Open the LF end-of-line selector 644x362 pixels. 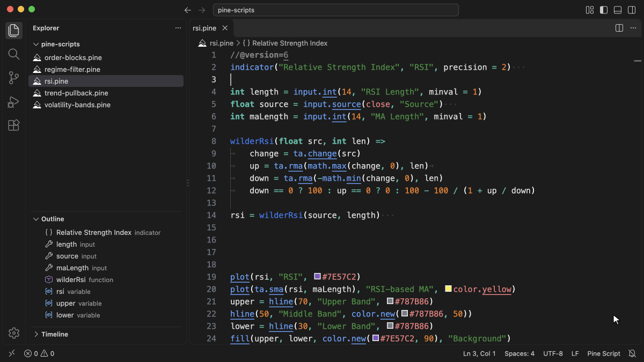[575, 353]
